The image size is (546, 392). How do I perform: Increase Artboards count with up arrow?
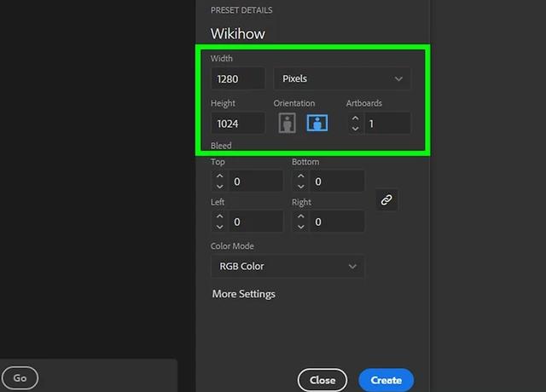pyautogui.click(x=355, y=118)
